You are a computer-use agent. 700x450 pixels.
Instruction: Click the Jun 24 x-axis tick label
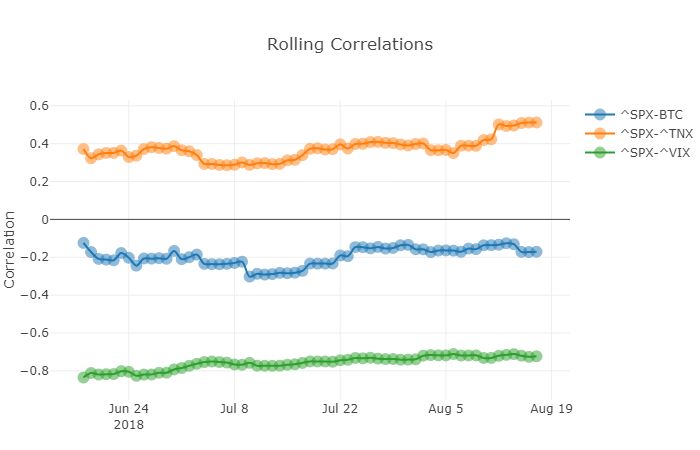pyautogui.click(x=128, y=408)
